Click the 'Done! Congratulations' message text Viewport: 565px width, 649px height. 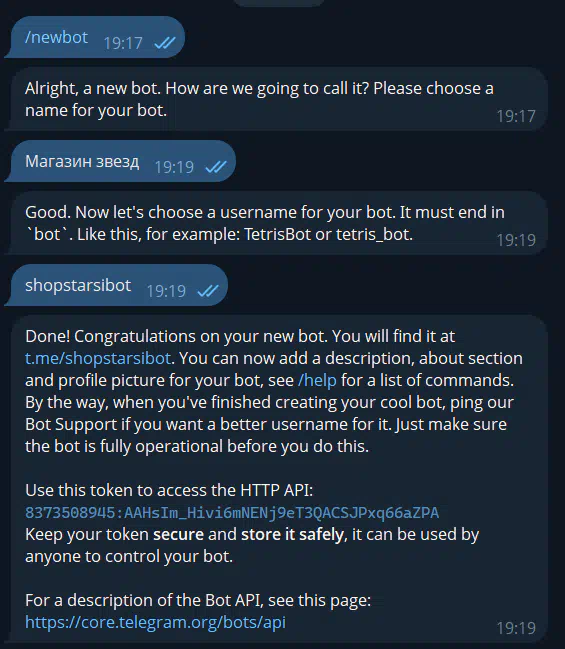point(273,391)
